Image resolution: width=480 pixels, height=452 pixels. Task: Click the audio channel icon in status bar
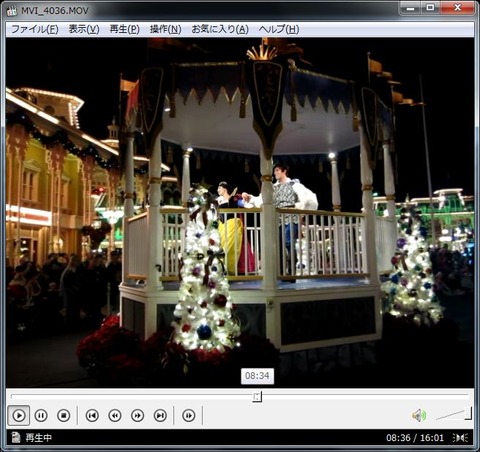pyautogui.click(x=461, y=438)
